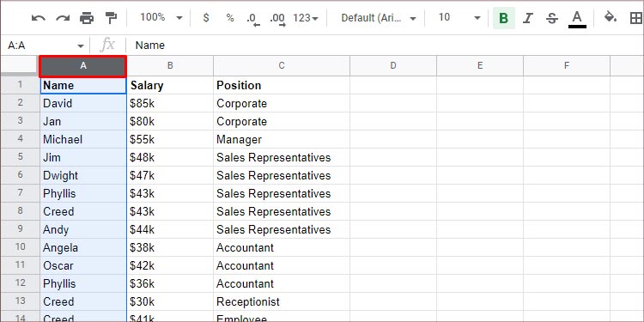The image size is (644, 322).
Task: Open the font size 10 dropdown
Action: 459,18
